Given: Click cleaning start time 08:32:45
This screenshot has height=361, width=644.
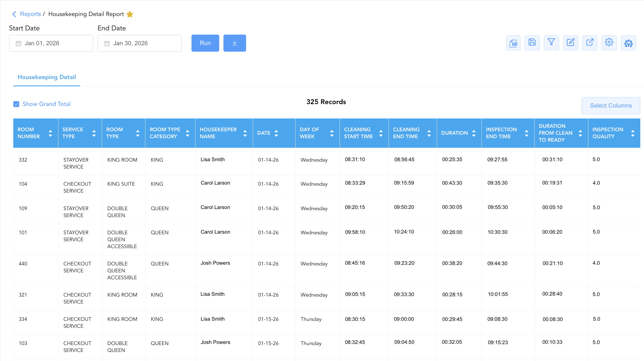Looking at the screenshot, I should pyautogui.click(x=355, y=342).
